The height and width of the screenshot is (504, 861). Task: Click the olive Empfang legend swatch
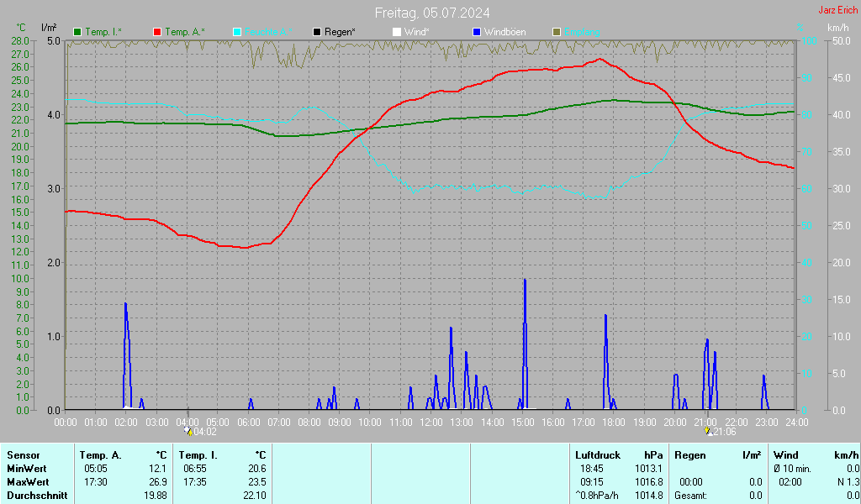pyautogui.click(x=557, y=33)
